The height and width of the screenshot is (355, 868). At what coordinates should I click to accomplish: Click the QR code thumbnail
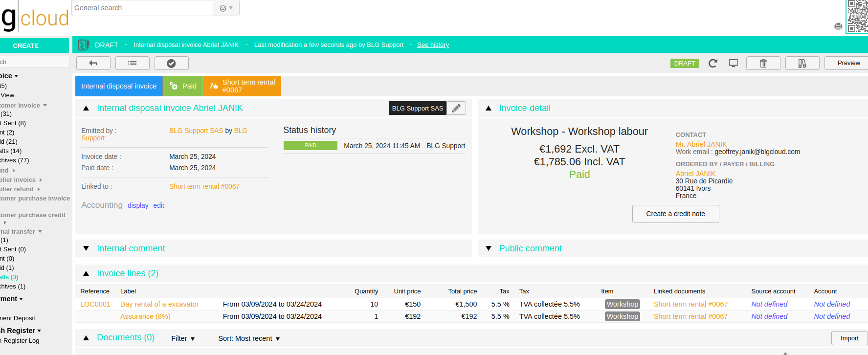(857, 16)
